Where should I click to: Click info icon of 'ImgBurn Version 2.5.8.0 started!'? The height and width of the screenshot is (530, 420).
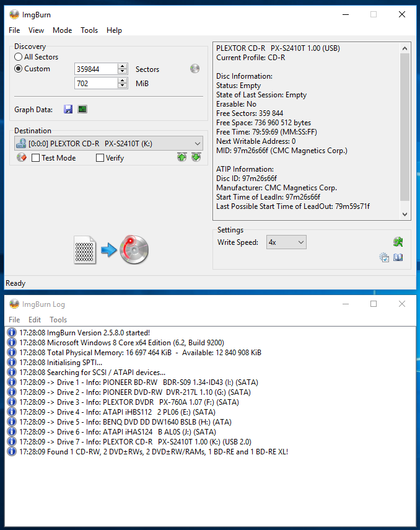[x=12, y=333]
